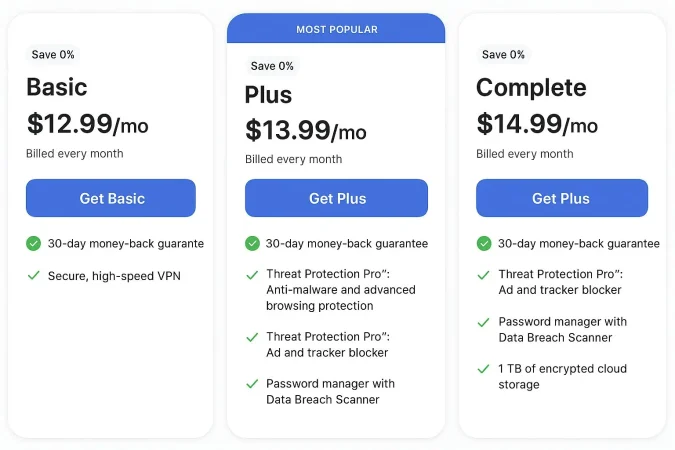Click checkmark beside Complete plan Password manager
The width and height of the screenshot is (675, 450).
click(x=484, y=322)
